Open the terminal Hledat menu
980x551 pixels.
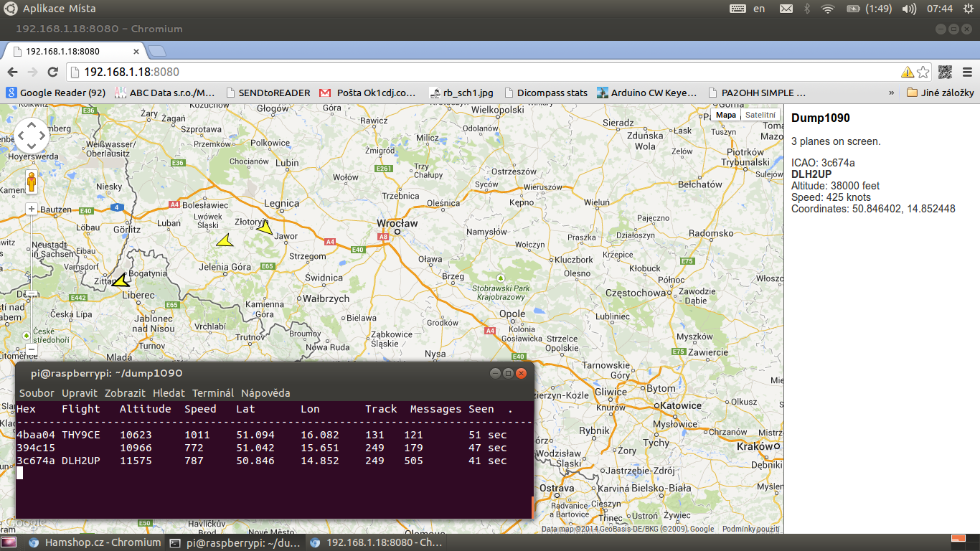pyautogui.click(x=169, y=392)
